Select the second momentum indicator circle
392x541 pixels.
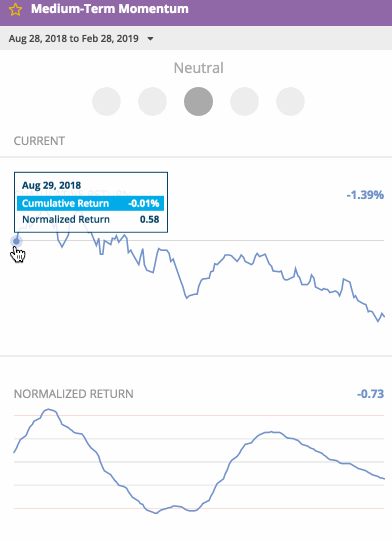(x=152, y=101)
